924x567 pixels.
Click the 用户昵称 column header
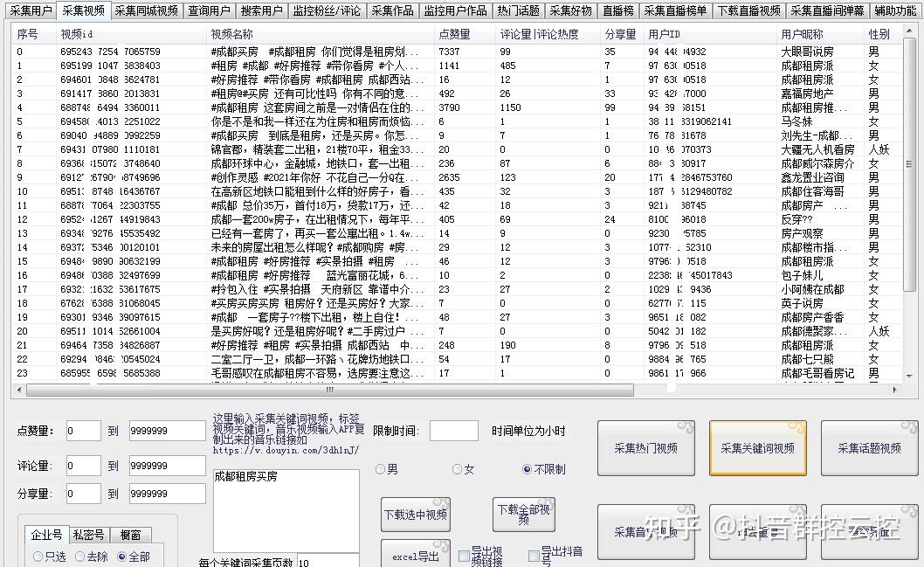[821, 34]
